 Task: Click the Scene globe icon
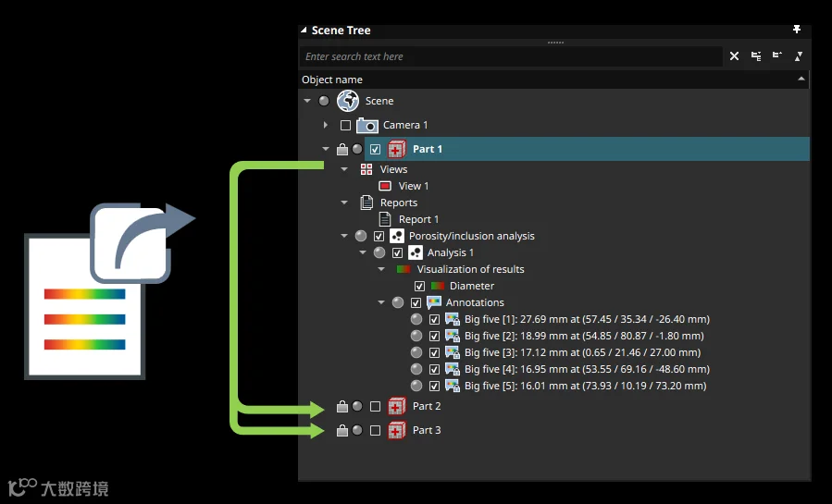click(x=348, y=101)
